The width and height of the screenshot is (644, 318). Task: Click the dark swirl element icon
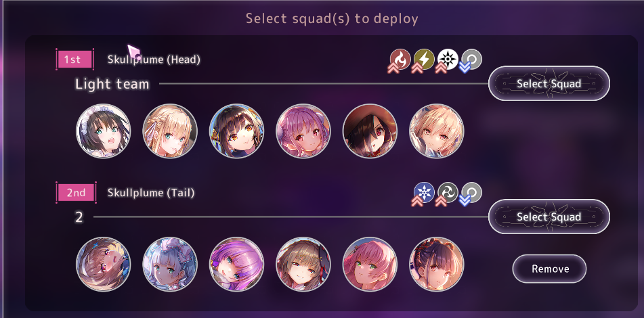[448, 192]
